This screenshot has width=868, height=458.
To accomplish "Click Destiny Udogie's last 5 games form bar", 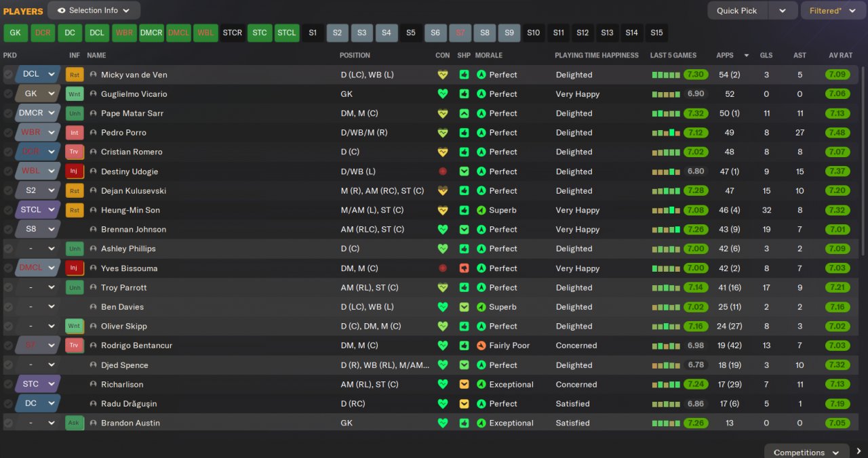I will pos(665,171).
